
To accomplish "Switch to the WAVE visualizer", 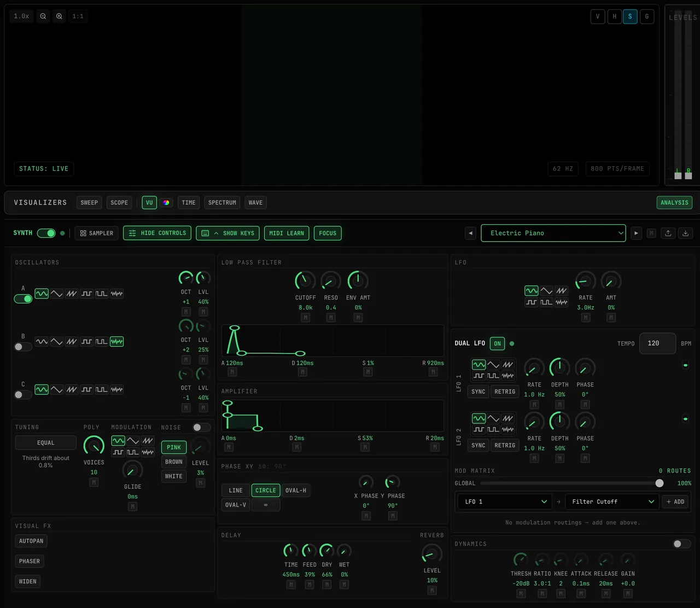I will (x=255, y=202).
